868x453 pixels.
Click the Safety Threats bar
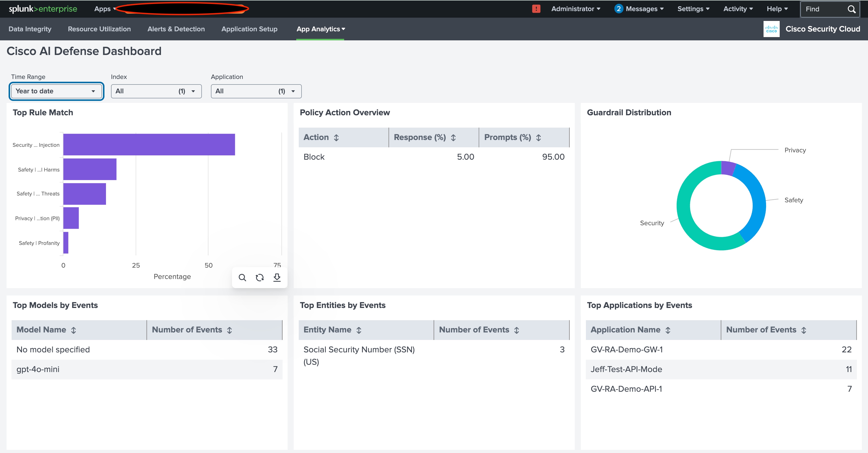pos(85,194)
